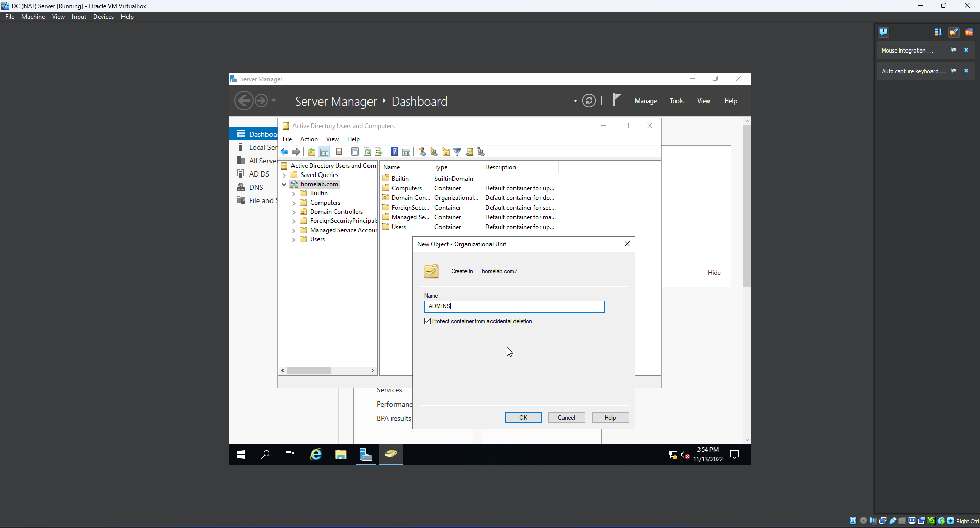980x528 pixels.
Task: Click the clipboard paste toolbar icon
Action: (339, 152)
